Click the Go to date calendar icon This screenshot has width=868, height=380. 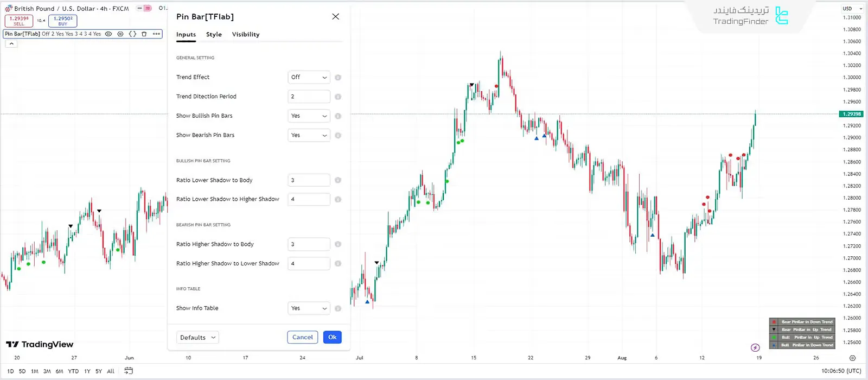129,371
